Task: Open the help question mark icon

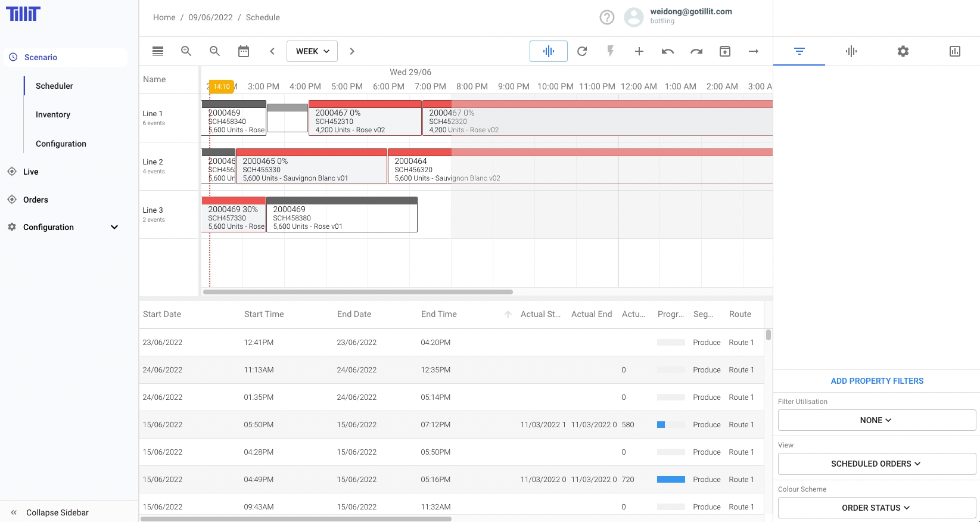Action: tap(606, 17)
